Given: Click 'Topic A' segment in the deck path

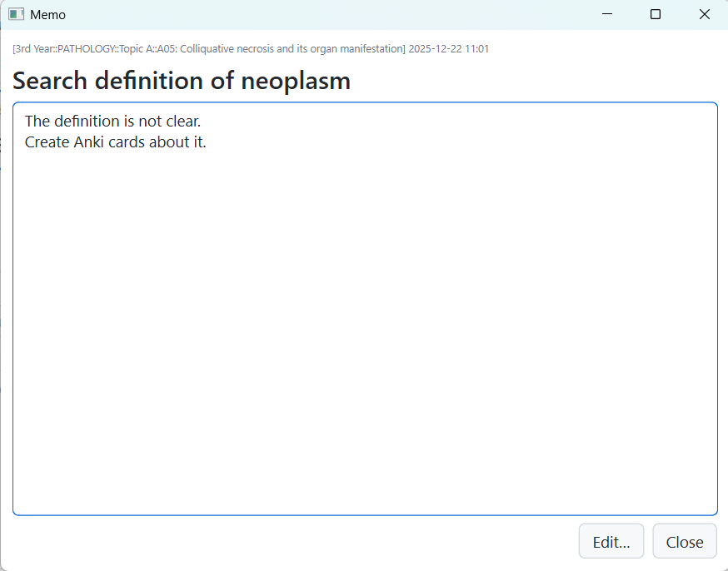Looking at the screenshot, I should (137, 49).
